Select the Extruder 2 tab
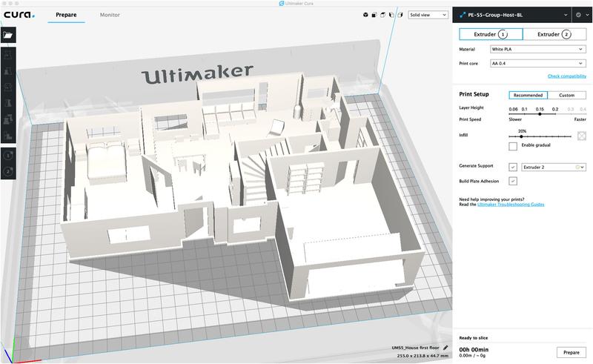The height and width of the screenshot is (364, 593). [554, 34]
